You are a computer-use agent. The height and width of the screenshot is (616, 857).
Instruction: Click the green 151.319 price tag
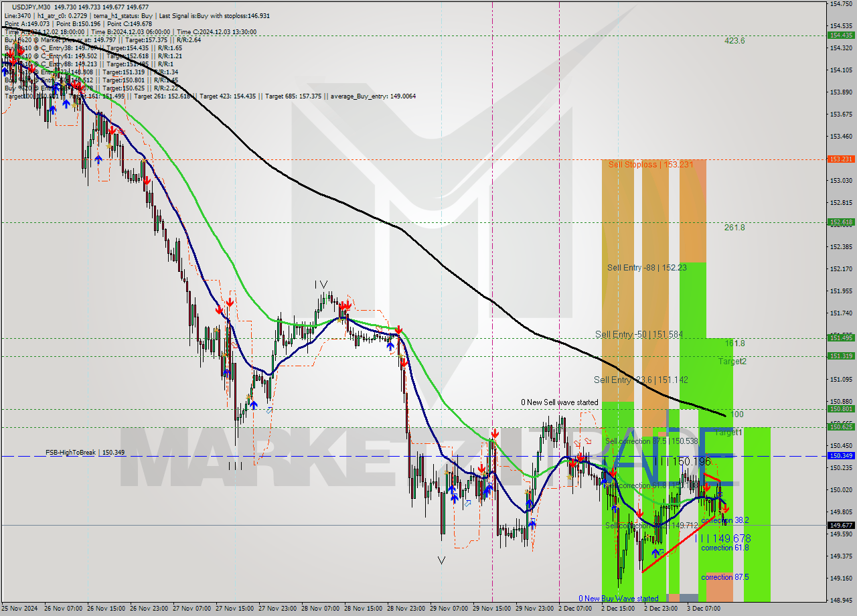click(841, 356)
